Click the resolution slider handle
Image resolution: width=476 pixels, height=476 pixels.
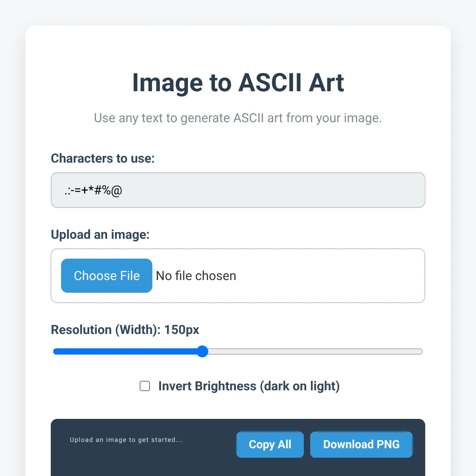pyautogui.click(x=202, y=351)
